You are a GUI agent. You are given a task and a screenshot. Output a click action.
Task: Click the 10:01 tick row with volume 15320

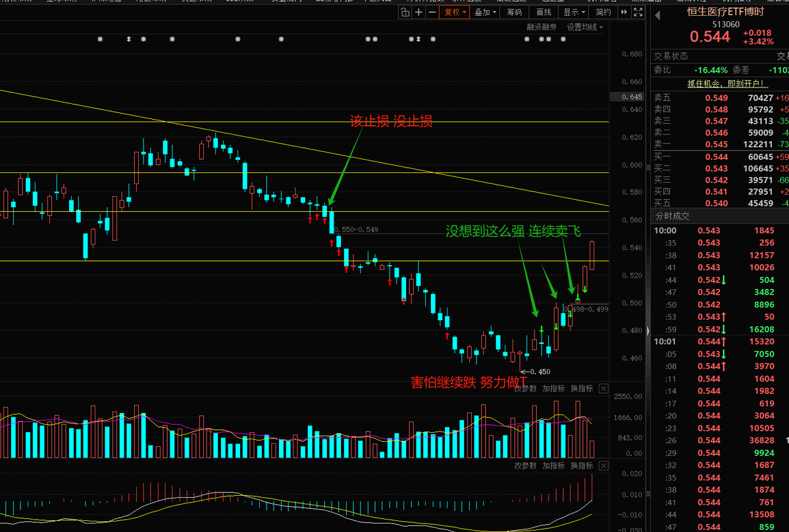point(720,341)
